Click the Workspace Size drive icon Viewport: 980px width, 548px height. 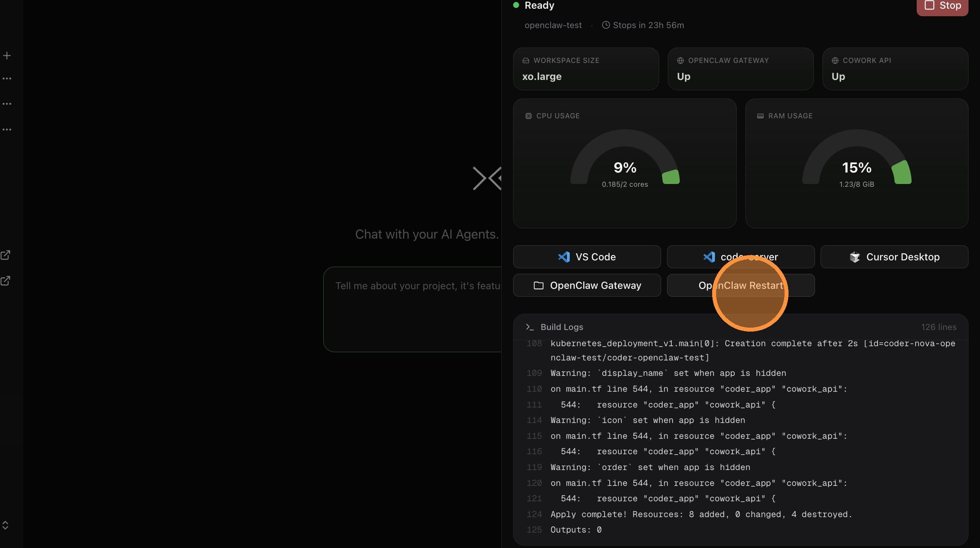click(525, 61)
